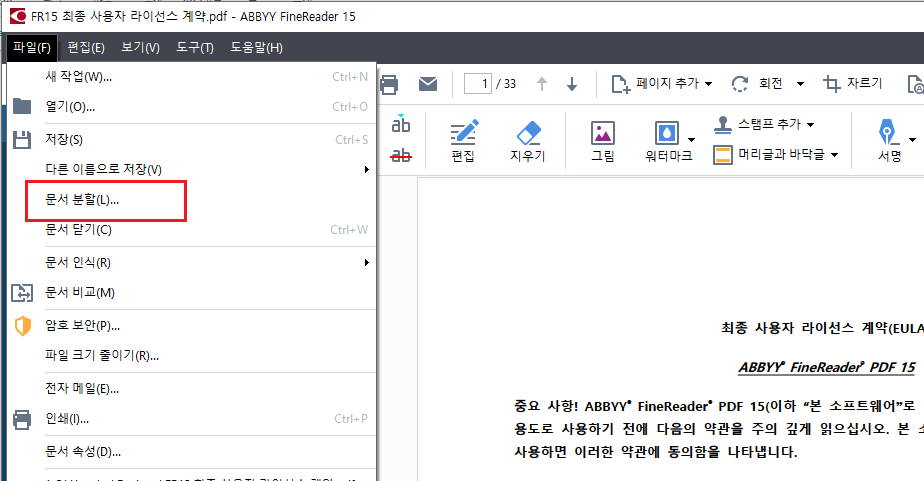Open the 스탬프 추가 dropdown arrow

tap(810, 125)
